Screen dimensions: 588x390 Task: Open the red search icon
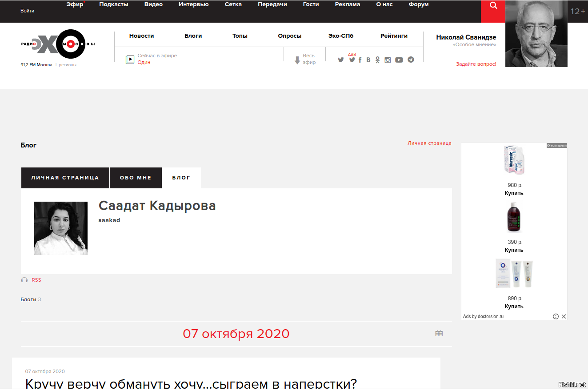tap(493, 11)
